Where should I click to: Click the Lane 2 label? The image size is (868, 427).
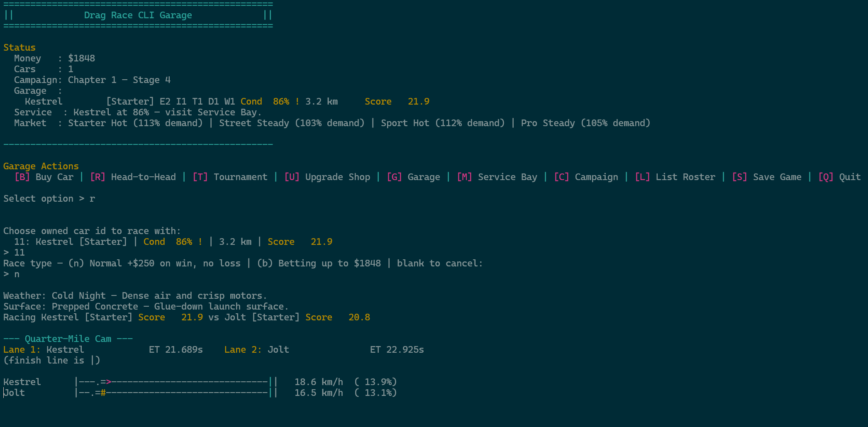[x=243, y=350]
